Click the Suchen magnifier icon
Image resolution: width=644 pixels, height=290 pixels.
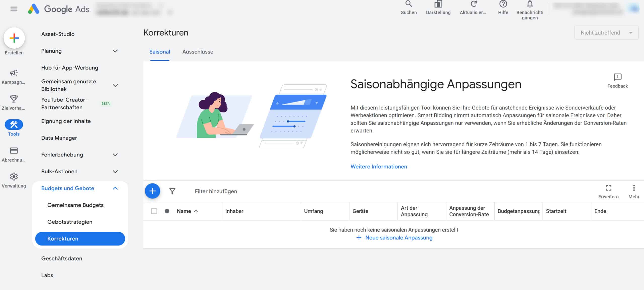[409, 4]
